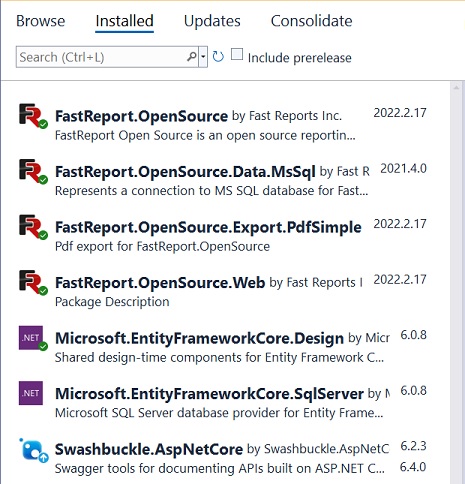Select the Installed tab
465x484 pixels.
(x=124, y=21)
